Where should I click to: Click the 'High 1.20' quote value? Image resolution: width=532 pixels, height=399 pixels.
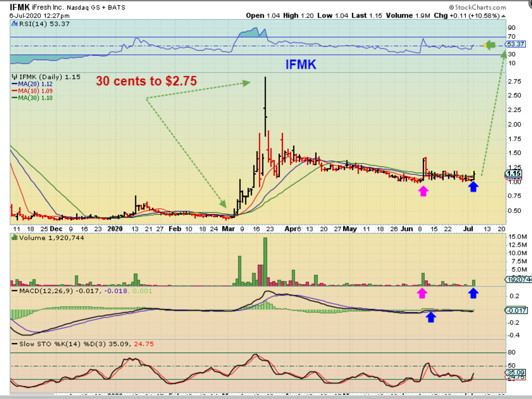click(298, 15)
